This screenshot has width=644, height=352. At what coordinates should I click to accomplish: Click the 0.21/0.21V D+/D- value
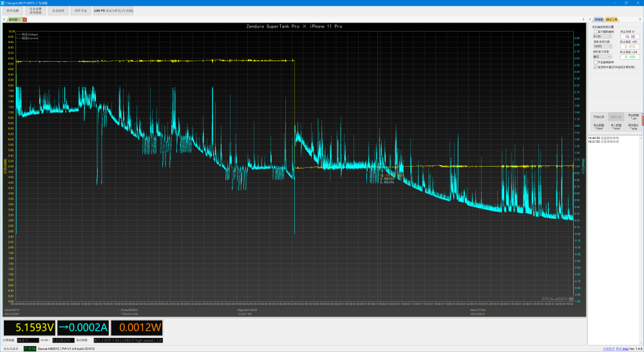click(x=63, y=340)
